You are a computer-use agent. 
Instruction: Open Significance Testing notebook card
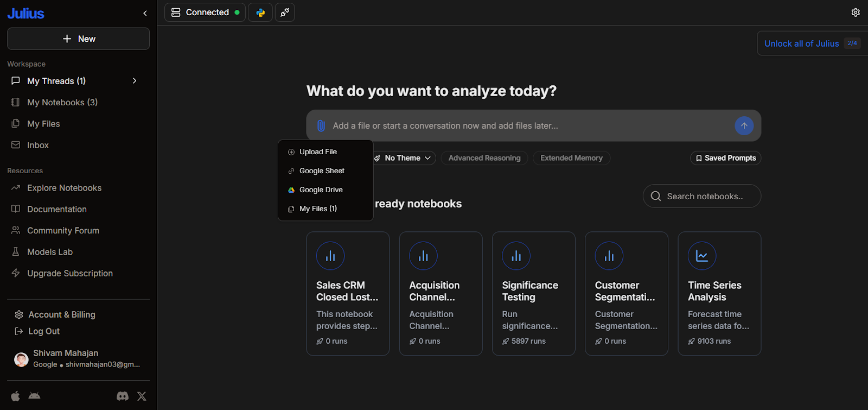coord(534,294)
